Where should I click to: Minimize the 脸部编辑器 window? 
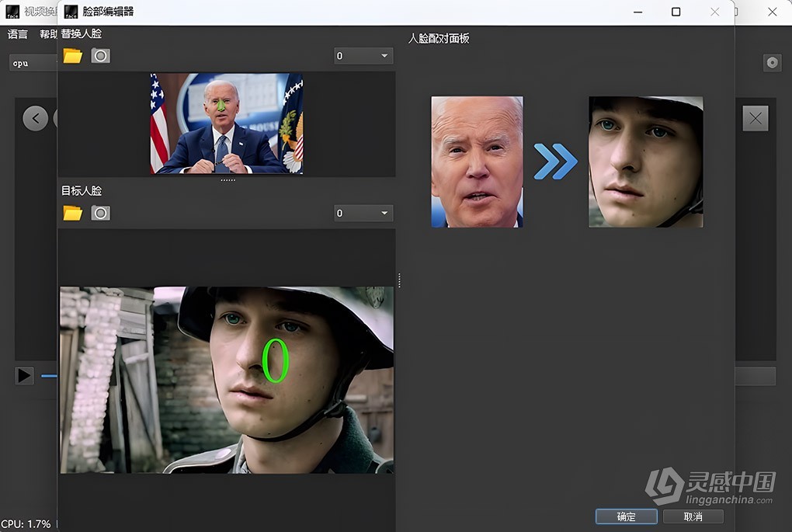638,12
